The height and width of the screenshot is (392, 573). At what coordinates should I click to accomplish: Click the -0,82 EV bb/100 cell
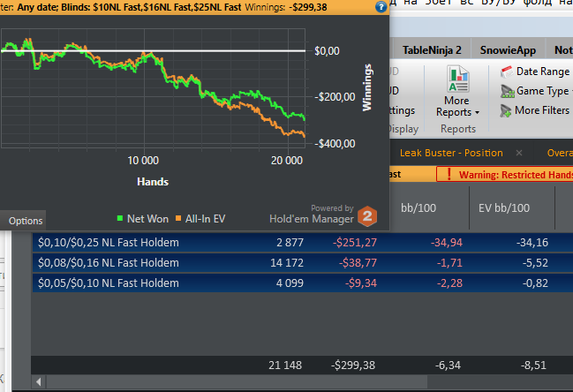coord(535,283)
